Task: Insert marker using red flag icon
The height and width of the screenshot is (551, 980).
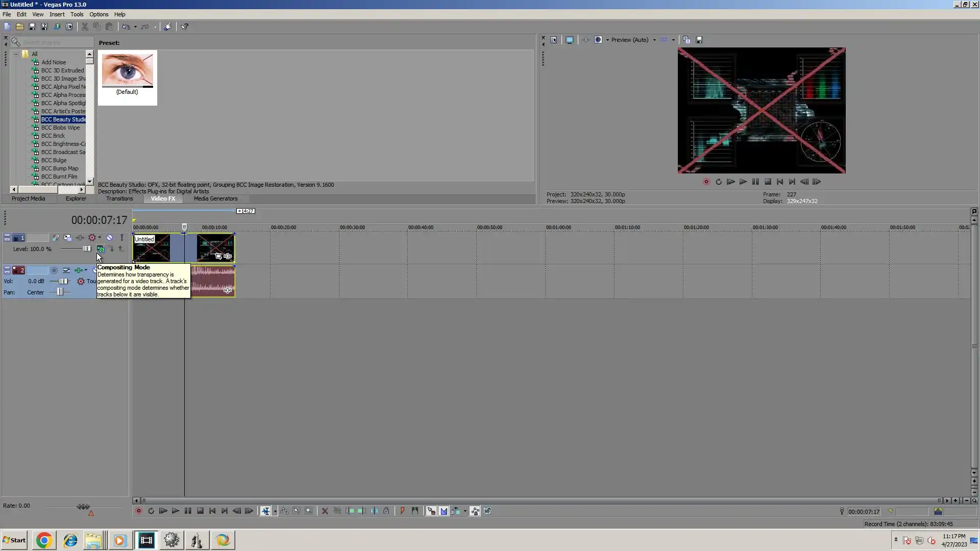Action: (402, 511)
